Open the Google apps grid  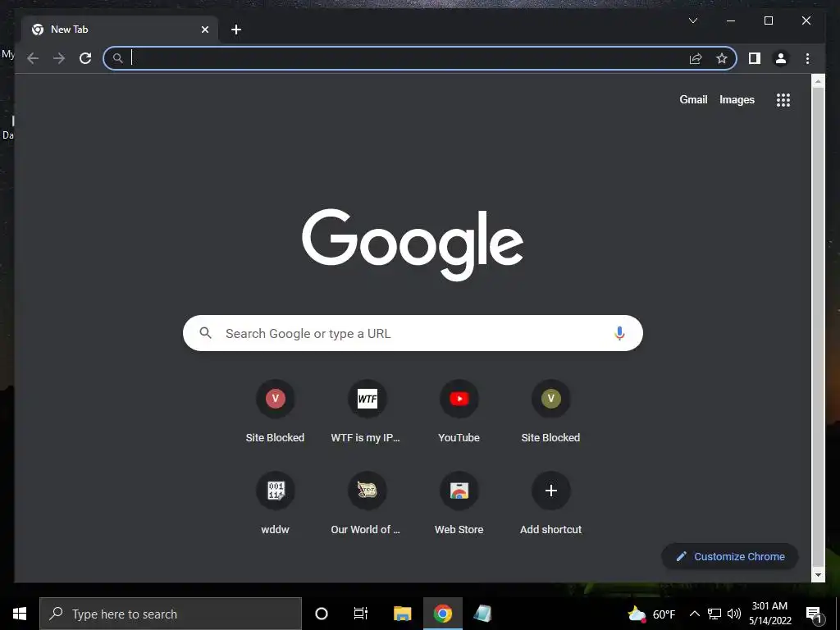pyautogui.click(x=783, y=100)
